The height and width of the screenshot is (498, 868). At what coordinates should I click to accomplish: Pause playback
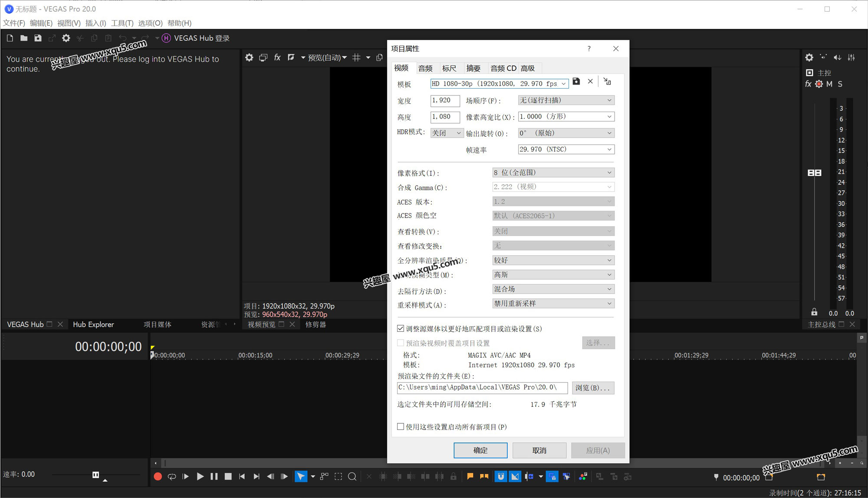click(214, 477)
